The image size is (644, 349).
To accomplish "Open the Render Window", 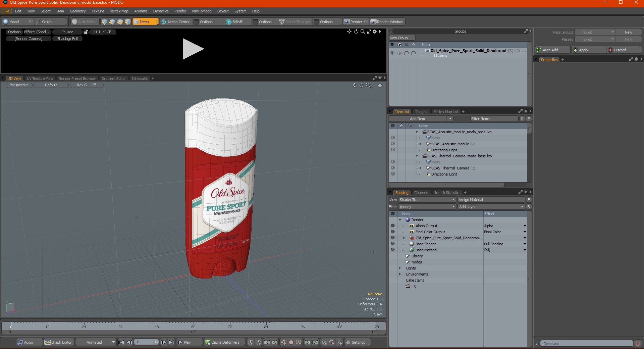I will 387,22.
